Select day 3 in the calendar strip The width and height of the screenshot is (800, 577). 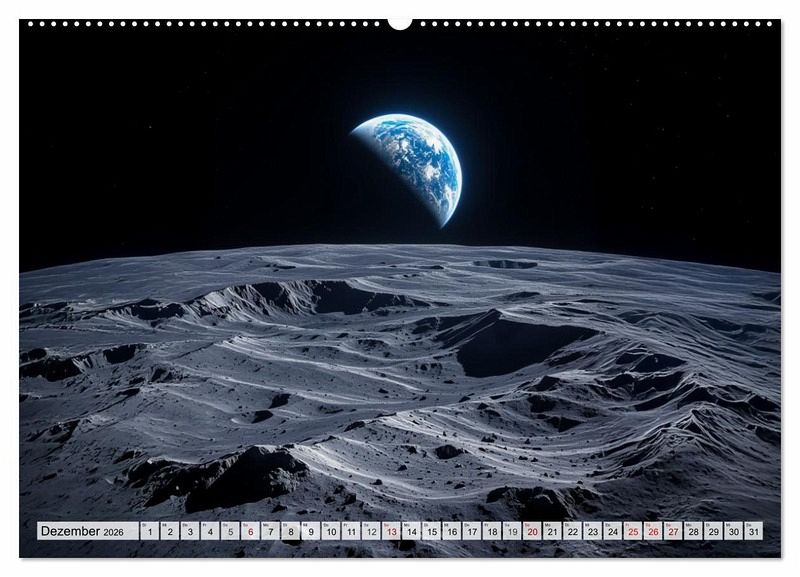189,532
